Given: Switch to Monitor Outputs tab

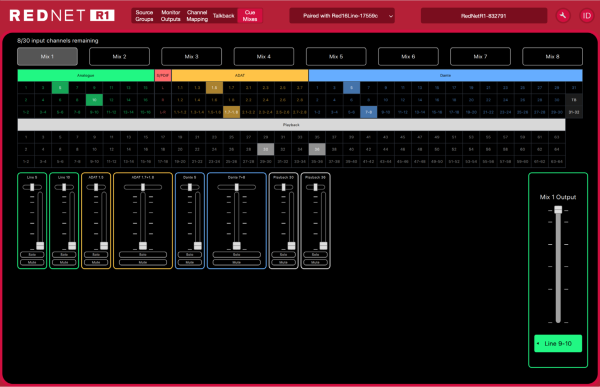Looking at the screenshot, I should pos(170,16).
